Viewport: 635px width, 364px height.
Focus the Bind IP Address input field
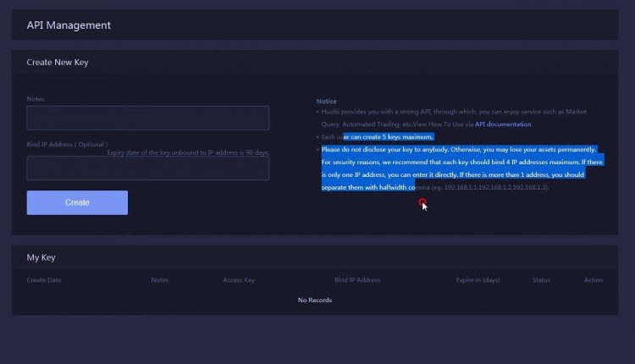(x=148, y=168)
